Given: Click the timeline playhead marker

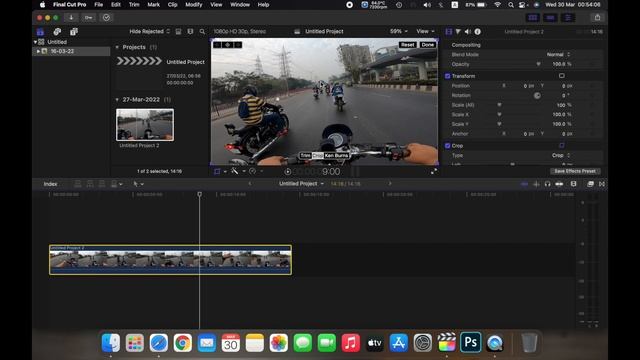Looking at the screenshot, I should tap(200, 194).
